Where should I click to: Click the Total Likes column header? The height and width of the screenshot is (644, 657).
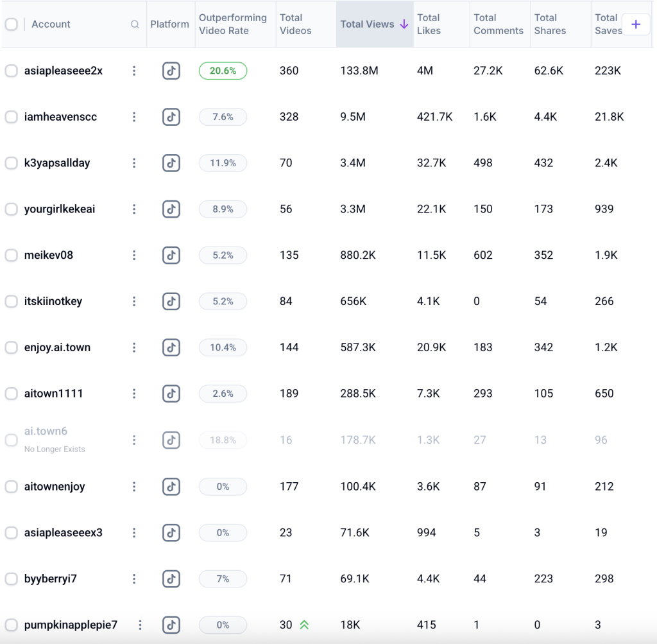[429, 24]
